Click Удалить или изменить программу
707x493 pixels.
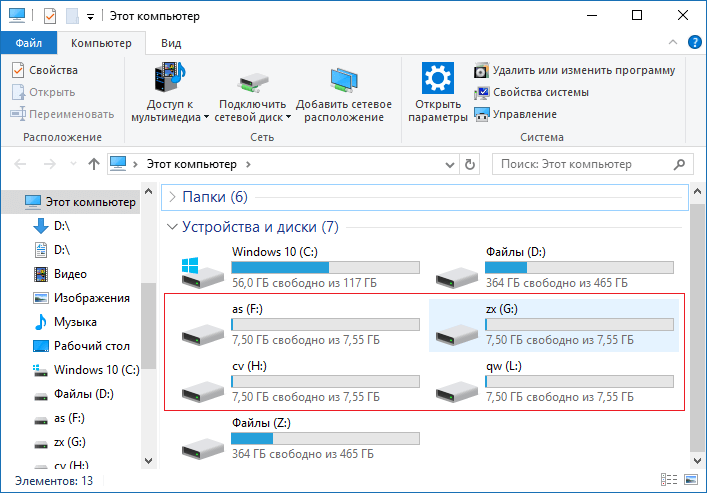pos(574,70)
